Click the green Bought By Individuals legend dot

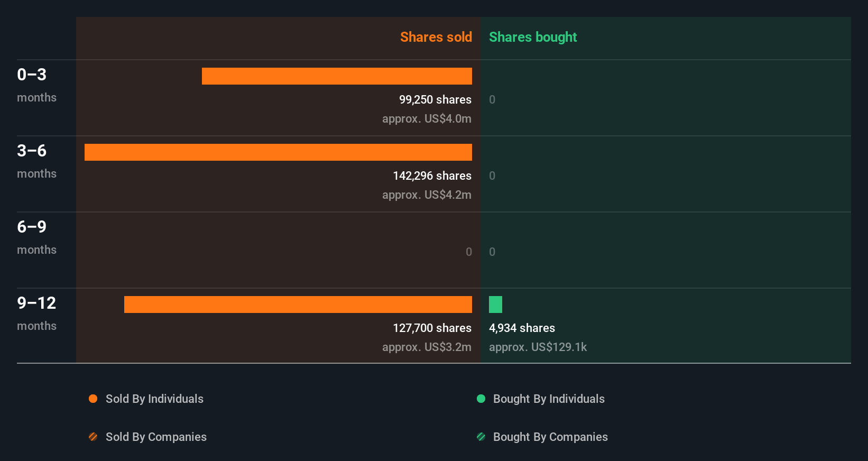coord(481,399)
